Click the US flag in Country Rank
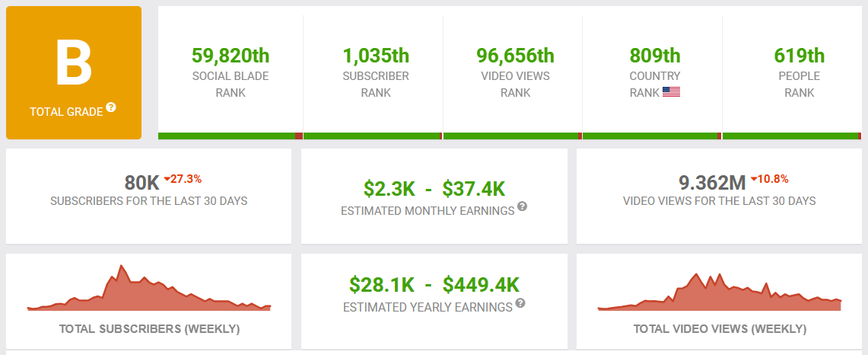The height and width of the screenshot is (355, 868). coord(671,92)
